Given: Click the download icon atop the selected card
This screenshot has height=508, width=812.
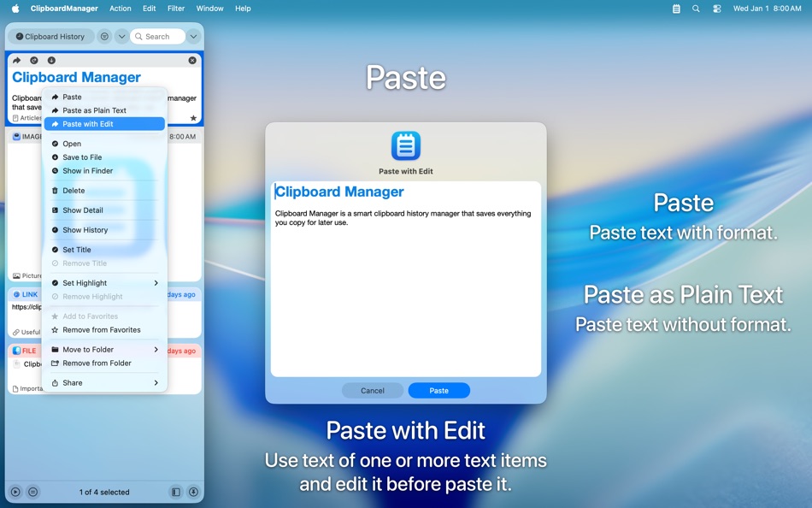Looking at the screenshot, I should pyautogui.click(x=51, y=60).
